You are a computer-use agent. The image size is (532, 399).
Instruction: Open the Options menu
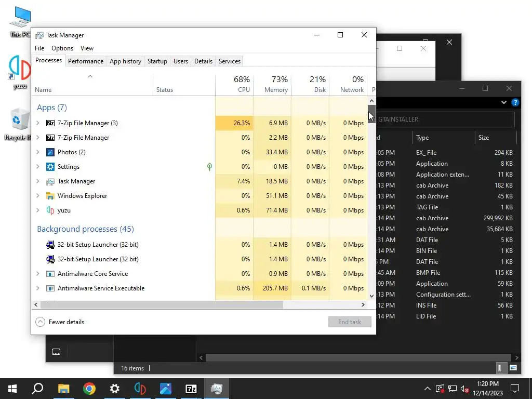coord(62,48)
